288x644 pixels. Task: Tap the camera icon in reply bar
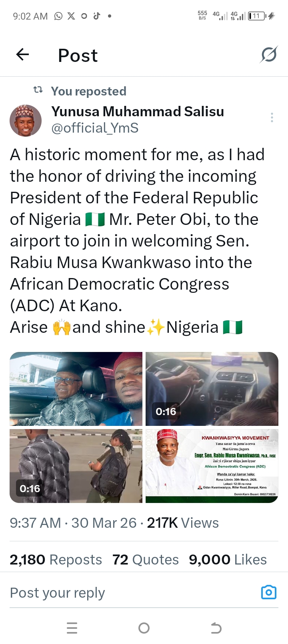268,592
